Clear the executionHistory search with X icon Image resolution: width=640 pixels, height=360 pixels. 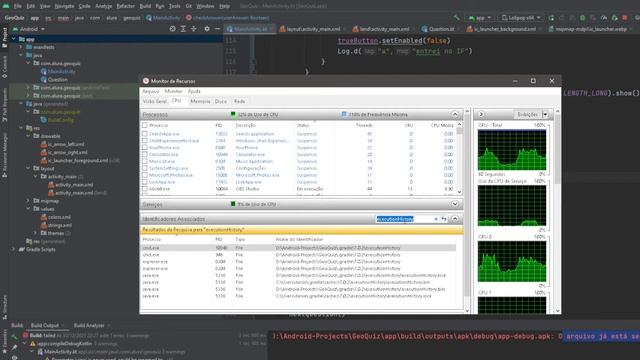[x=436, y=219]
